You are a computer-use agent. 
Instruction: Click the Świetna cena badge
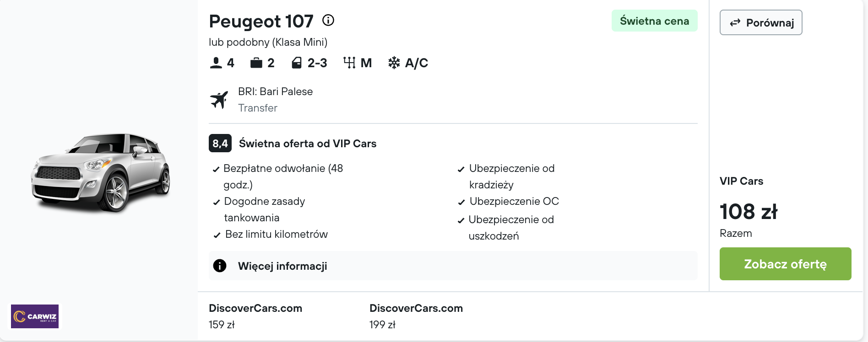(655, 21)
